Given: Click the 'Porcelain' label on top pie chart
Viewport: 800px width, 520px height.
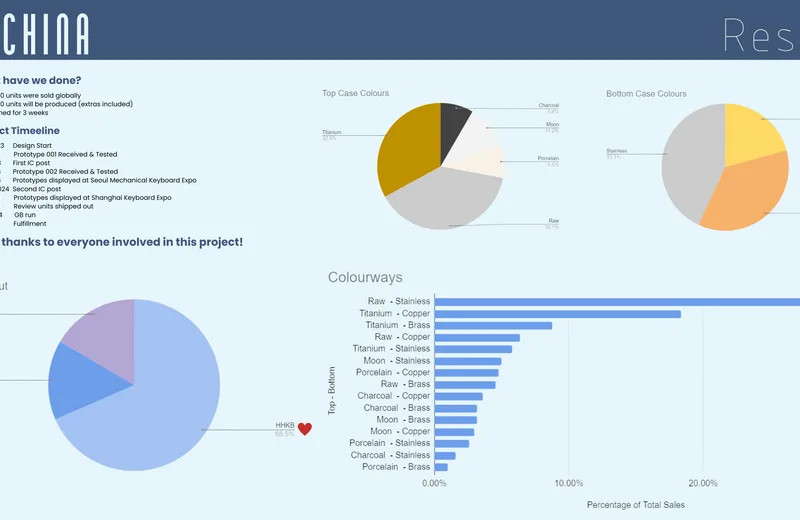Looking at the screenshot, I should [x=548, y=158].
